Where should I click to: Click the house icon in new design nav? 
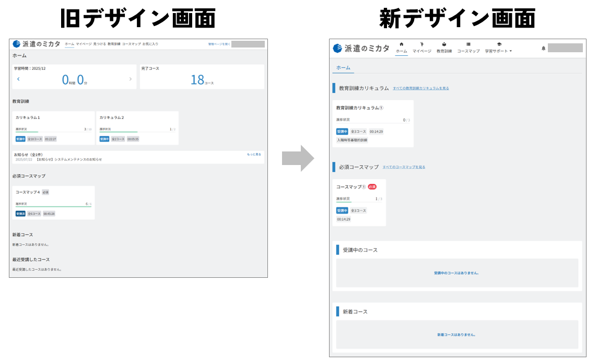(x=401, y=44)
